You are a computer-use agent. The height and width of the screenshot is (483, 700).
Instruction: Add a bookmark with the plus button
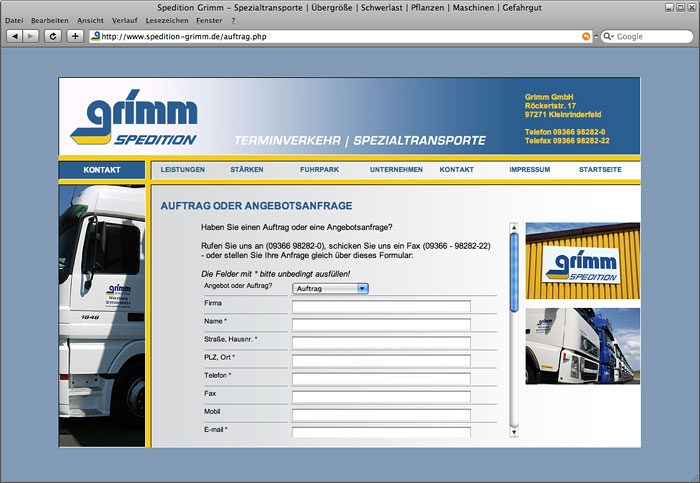click(x=75, y=36)
